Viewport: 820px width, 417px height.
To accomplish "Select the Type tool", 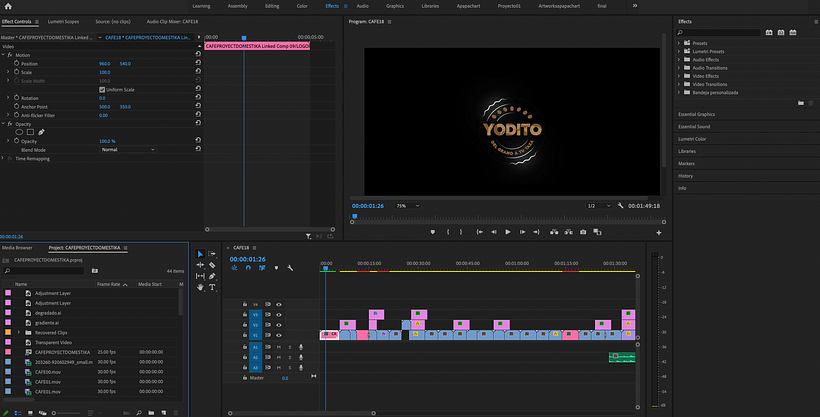I will pos(212,287).
